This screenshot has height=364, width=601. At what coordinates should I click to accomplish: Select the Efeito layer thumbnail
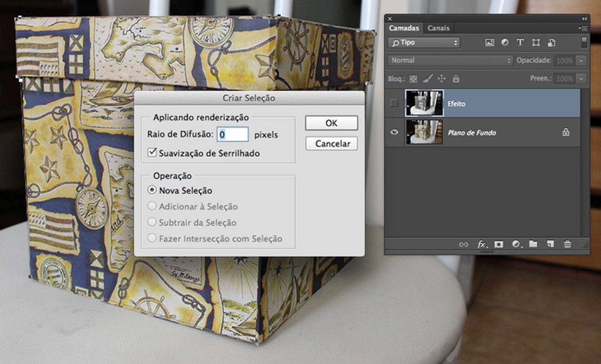point(424,103)
